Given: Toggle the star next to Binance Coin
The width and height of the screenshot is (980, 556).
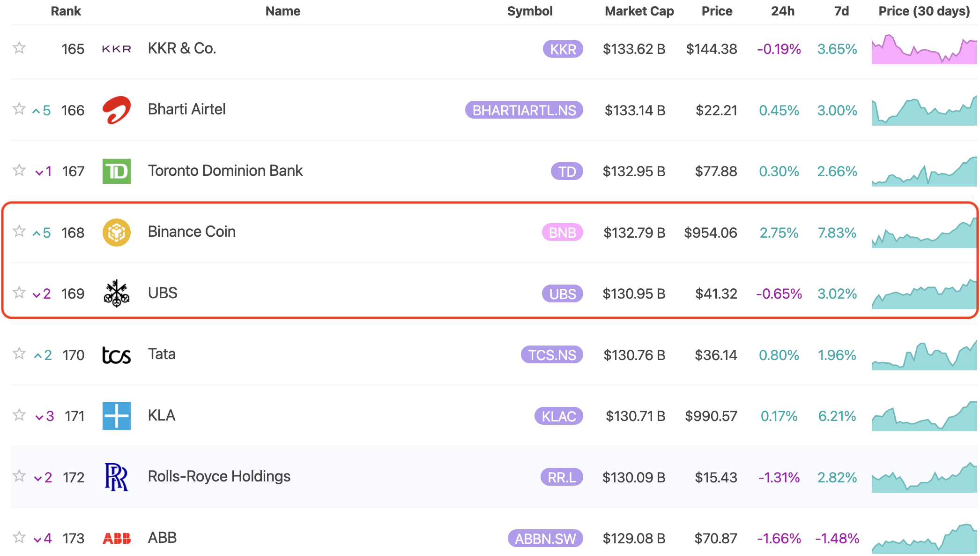Looking at the screenshot, I should pos(19,232).
